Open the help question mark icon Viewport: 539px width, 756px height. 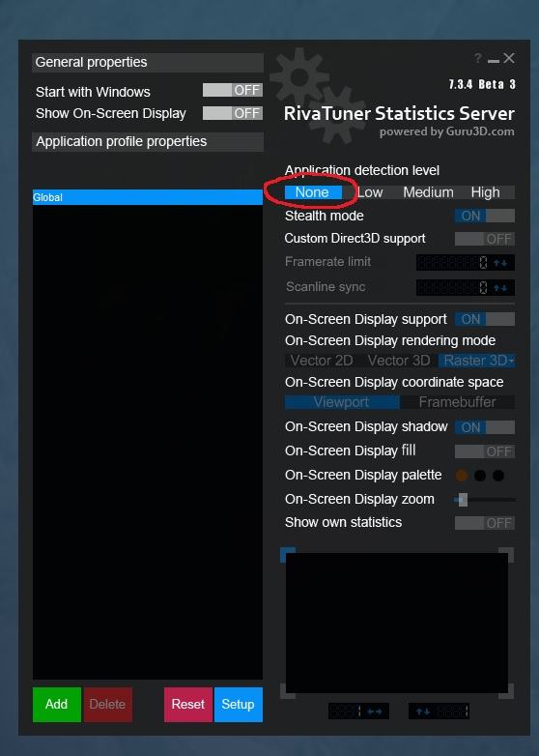477,59
